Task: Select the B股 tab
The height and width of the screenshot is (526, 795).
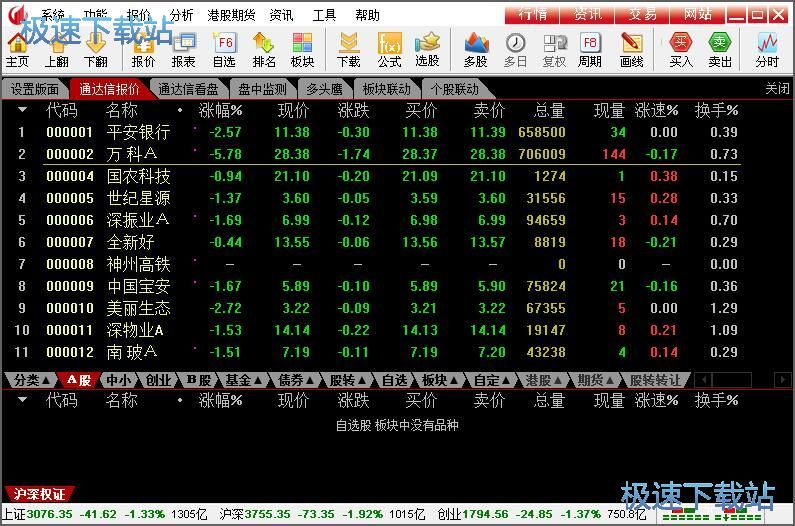Action: [199, 380]
